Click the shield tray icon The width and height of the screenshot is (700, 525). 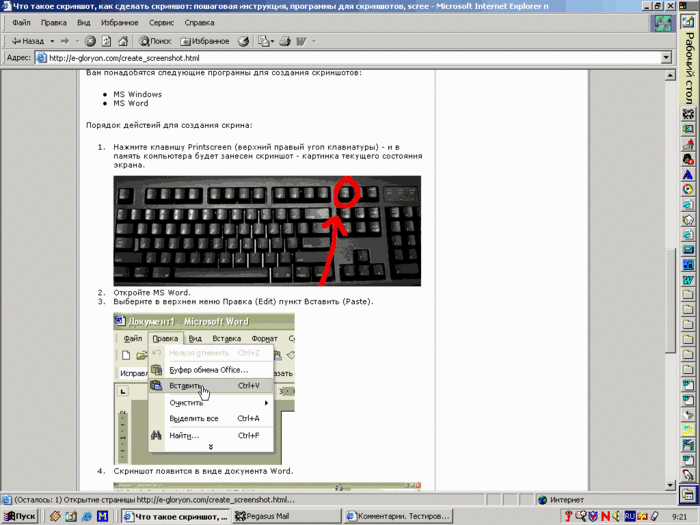coord(593,517)
